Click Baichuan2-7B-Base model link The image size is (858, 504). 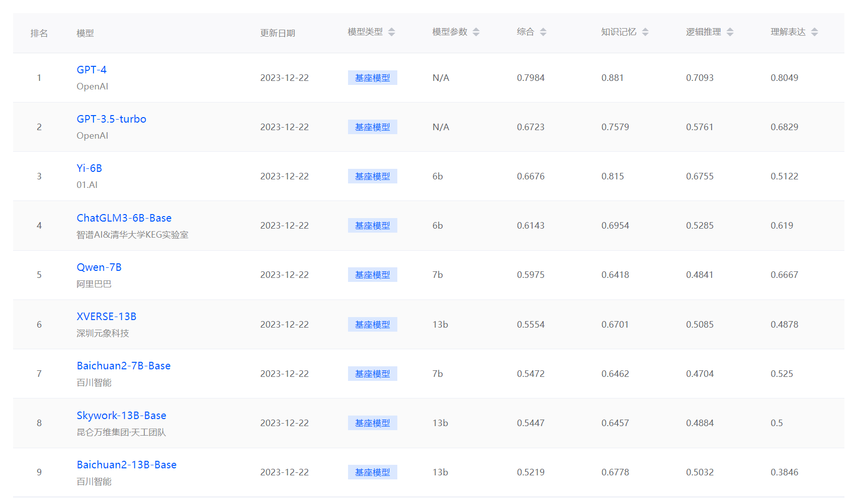(x=123, y=366)
